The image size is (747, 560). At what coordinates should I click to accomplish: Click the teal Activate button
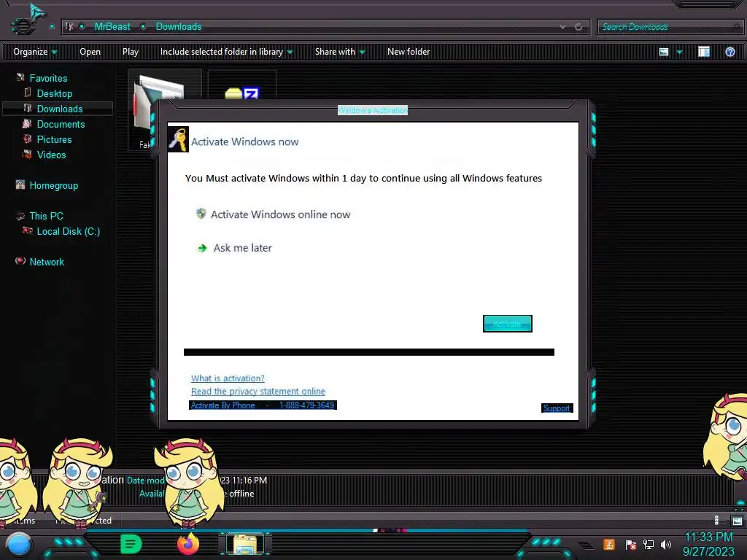pos(508,324)
